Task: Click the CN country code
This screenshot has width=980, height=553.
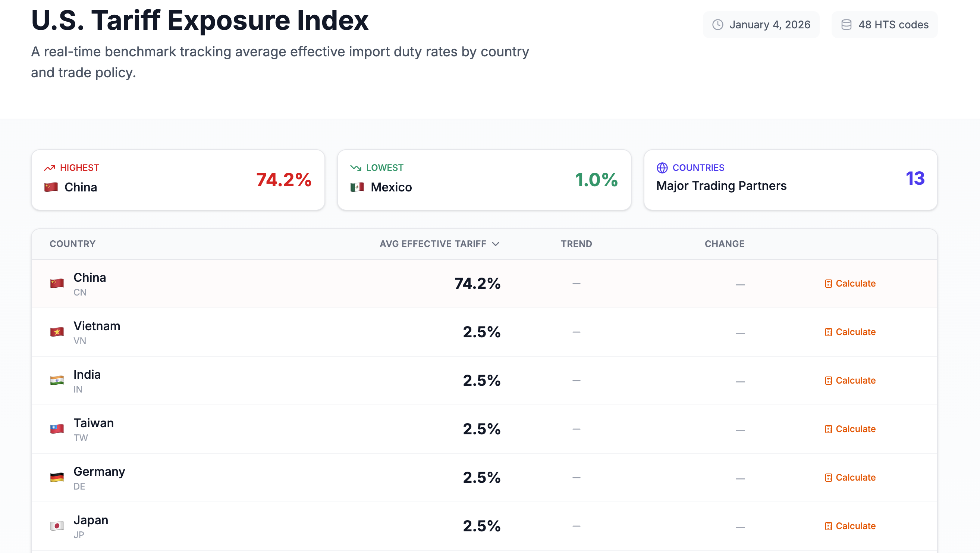Action: [80, 292]
